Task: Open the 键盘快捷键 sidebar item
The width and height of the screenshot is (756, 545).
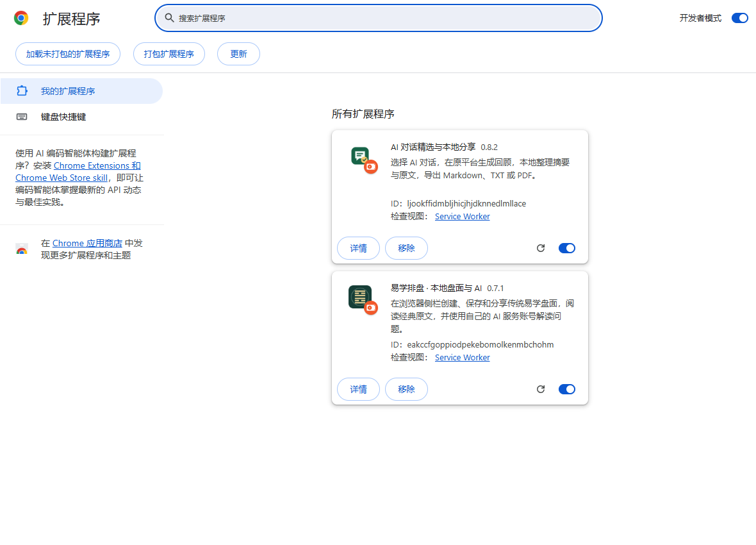Action: pos(81,117)
